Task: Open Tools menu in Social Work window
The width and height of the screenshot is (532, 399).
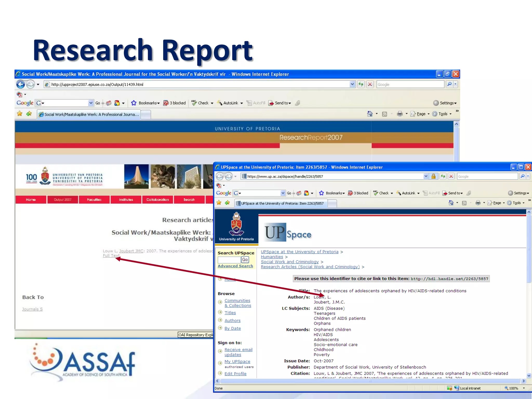Action: click(442, 114)
